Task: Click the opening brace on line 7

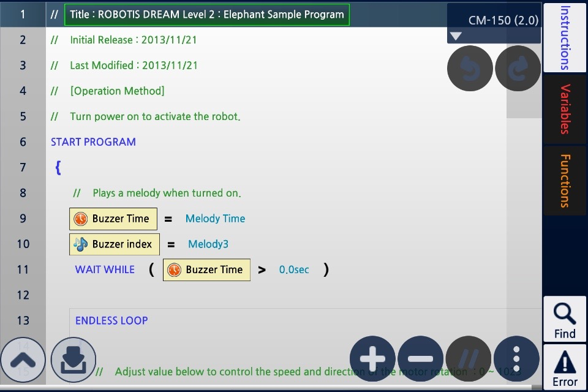Action: (x=58, y=168)
